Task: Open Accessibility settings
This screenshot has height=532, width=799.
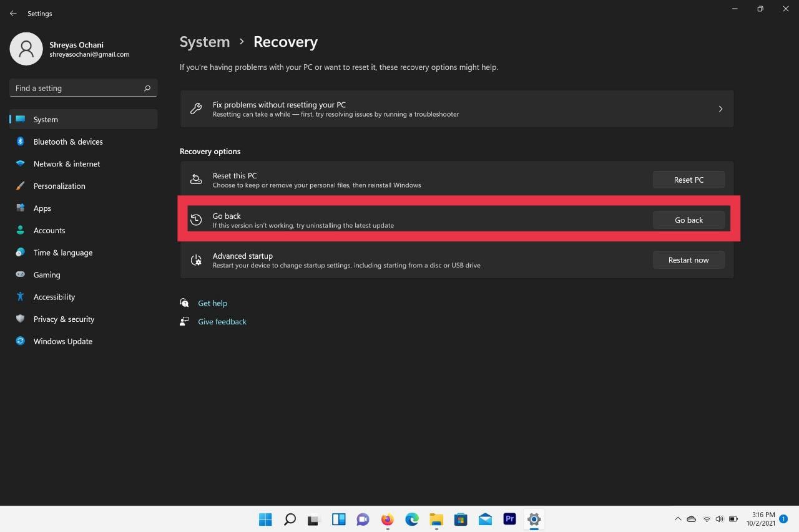Action: pos(84,297)
